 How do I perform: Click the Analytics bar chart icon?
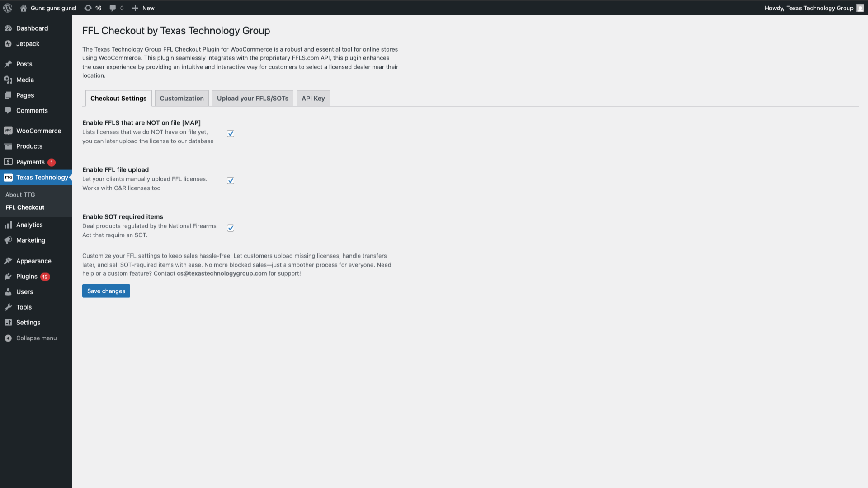8,225
